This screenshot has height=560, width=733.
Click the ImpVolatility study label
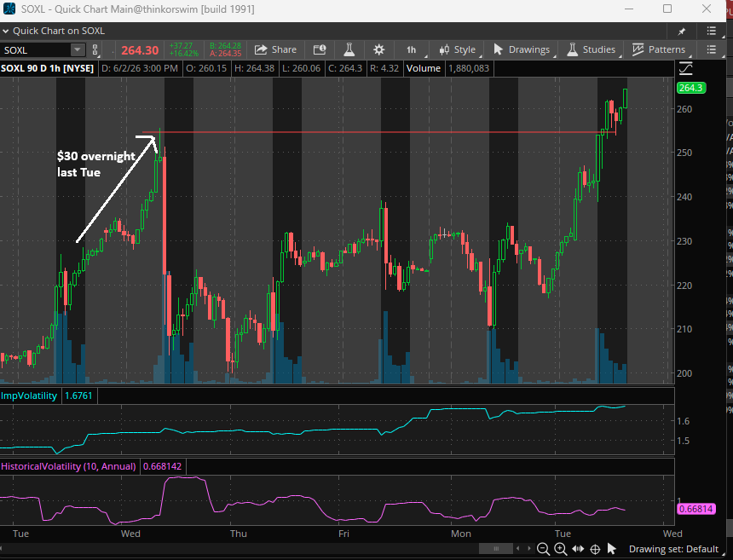(29, 396)
